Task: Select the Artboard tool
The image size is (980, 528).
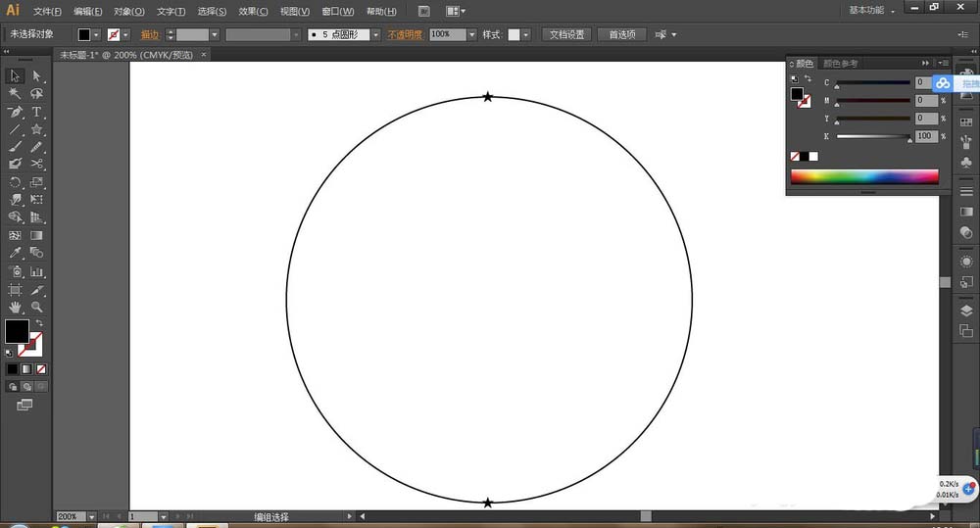Action: click(15, 290)
